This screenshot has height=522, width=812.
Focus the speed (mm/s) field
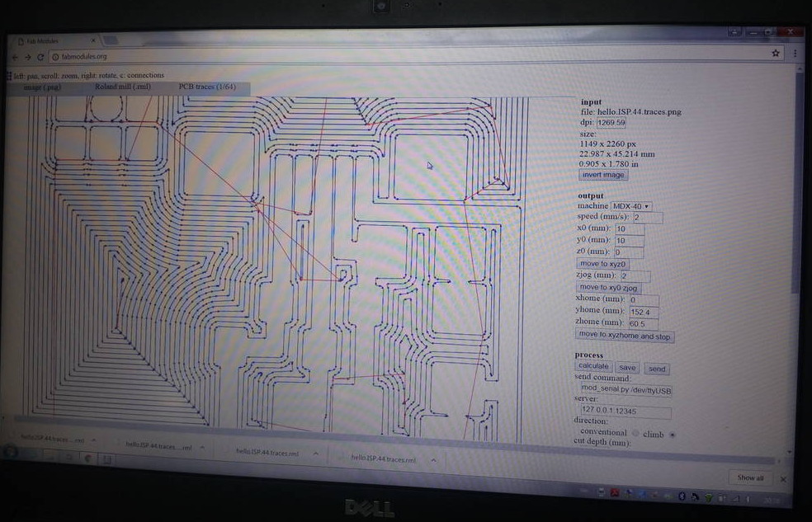click(x=647, y=218)
